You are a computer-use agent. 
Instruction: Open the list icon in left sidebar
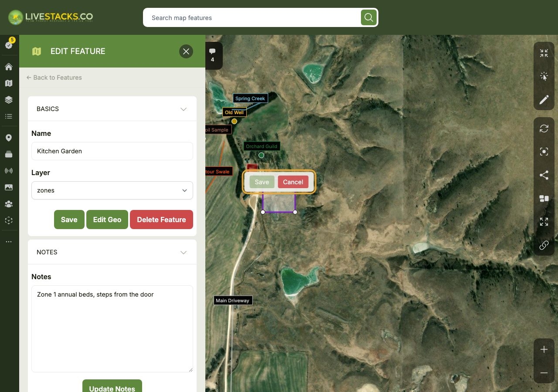[9, 116]
